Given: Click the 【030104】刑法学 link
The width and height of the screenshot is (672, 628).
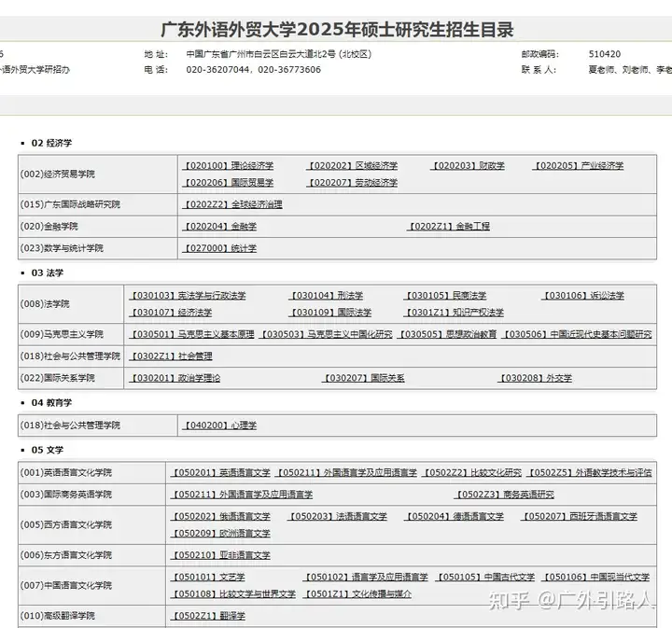Looking at the screenshot, I should (x=326, y=296).
